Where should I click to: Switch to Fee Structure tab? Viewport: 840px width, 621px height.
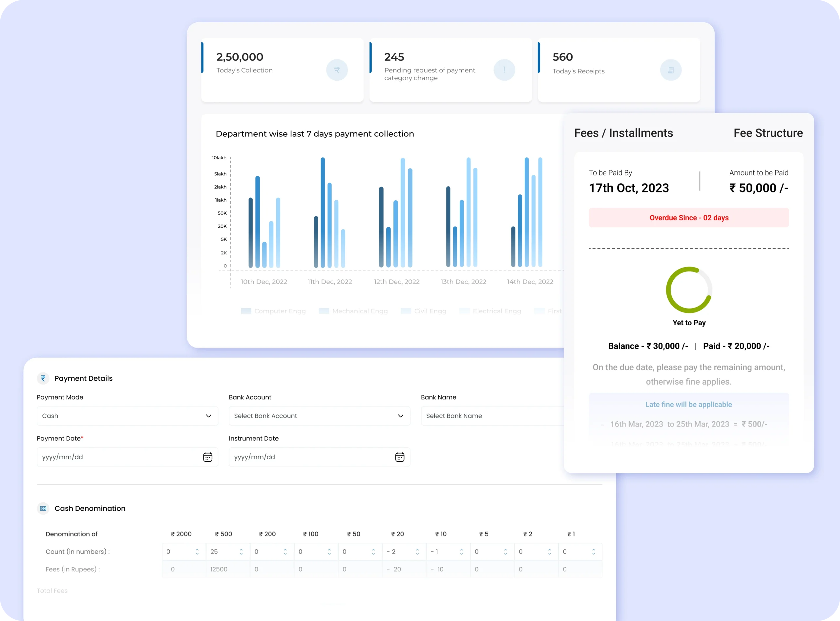click(768, 133)
